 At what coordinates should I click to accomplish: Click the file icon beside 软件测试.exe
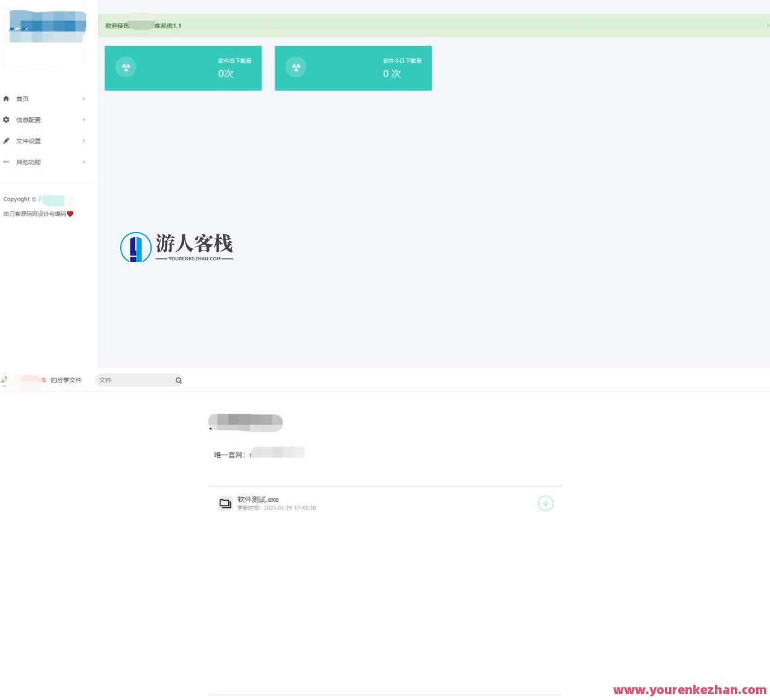coord(225,503)
